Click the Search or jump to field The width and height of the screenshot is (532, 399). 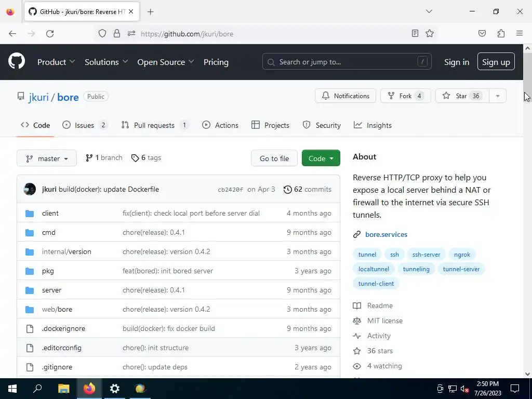click(347, 62)
